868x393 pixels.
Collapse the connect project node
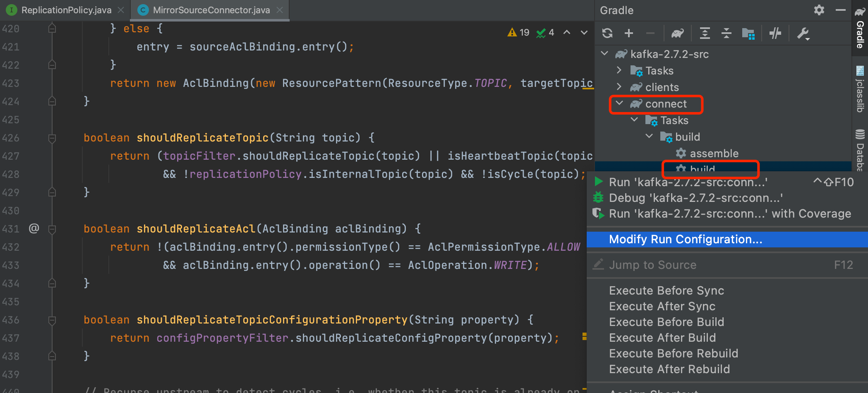click(x=619, y=103)
